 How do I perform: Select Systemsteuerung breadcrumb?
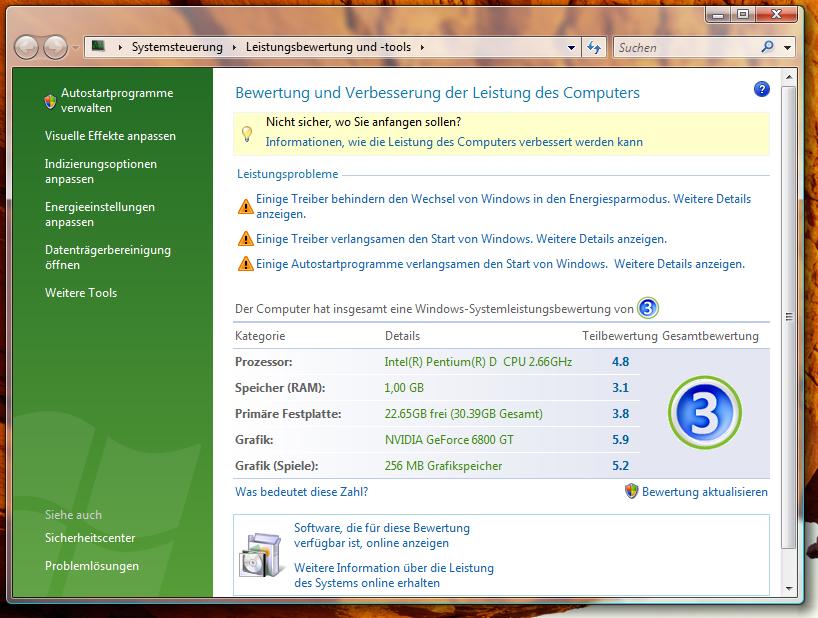(177, 47)
